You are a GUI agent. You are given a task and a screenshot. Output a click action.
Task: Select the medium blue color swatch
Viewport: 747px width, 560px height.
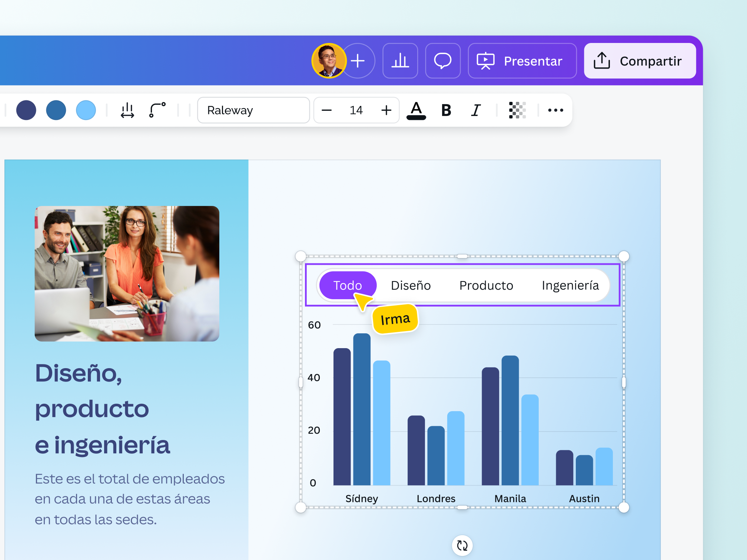(56, 110)
